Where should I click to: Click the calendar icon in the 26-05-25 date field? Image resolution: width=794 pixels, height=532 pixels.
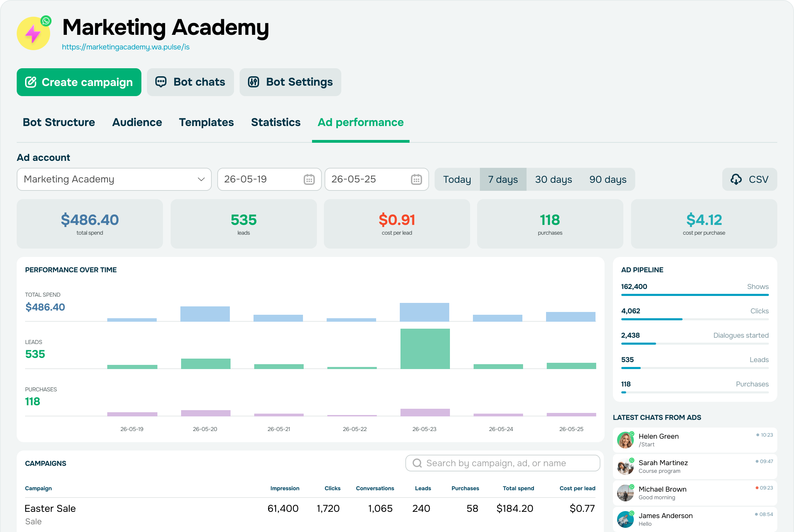tap(416, 179)
